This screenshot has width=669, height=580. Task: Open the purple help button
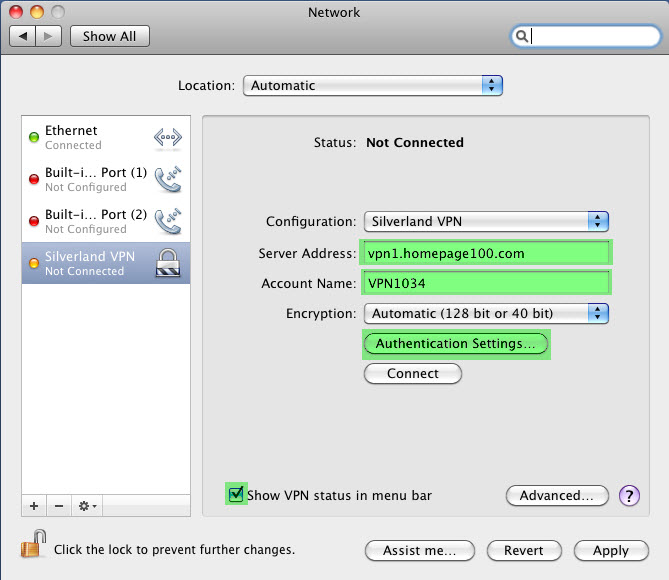click(629, 496)
